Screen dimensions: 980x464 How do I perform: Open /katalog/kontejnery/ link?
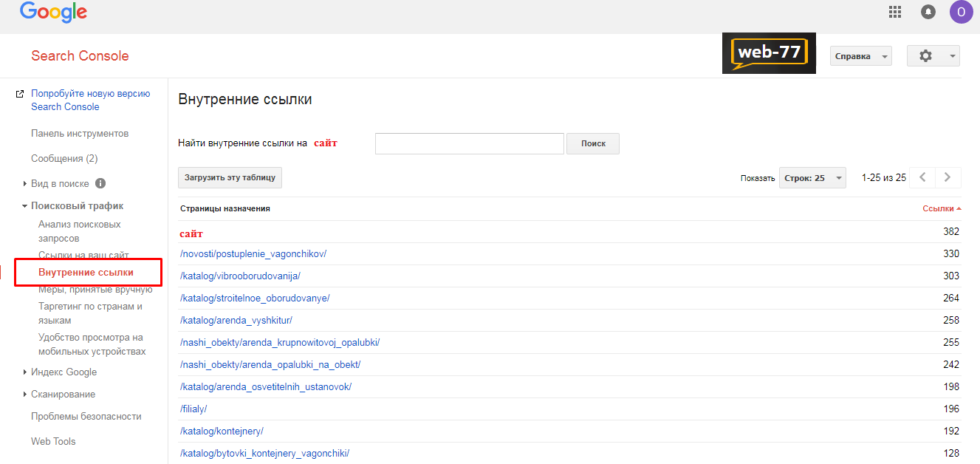222,431
